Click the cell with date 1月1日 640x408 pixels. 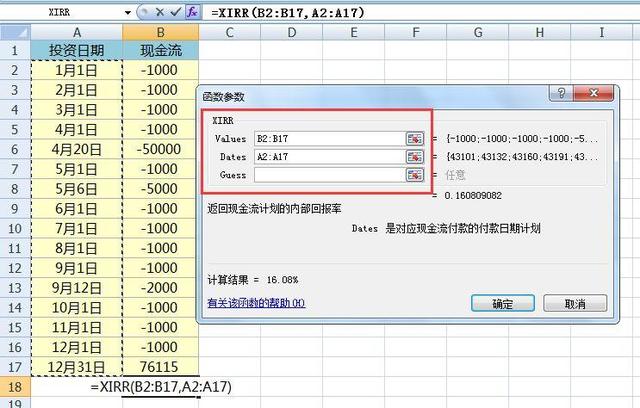tap(76, 70)
